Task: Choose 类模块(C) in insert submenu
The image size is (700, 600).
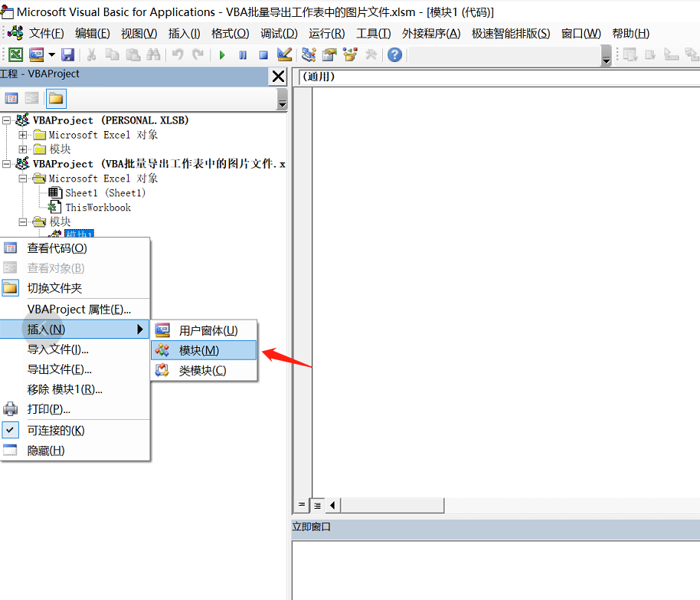Action: point(204,370)
